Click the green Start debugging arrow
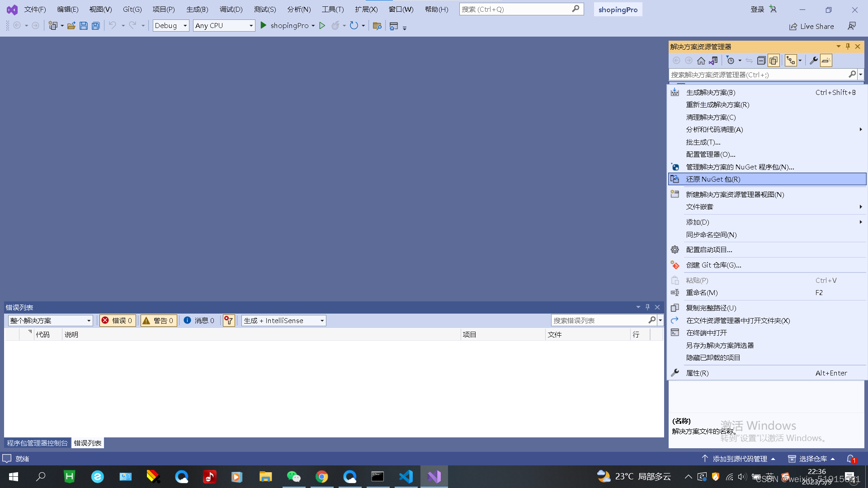Viewport: 868px width, 488px height. [264, 26]
